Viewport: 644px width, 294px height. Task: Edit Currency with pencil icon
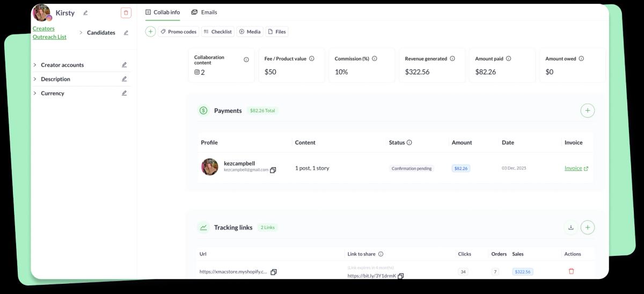125,93
